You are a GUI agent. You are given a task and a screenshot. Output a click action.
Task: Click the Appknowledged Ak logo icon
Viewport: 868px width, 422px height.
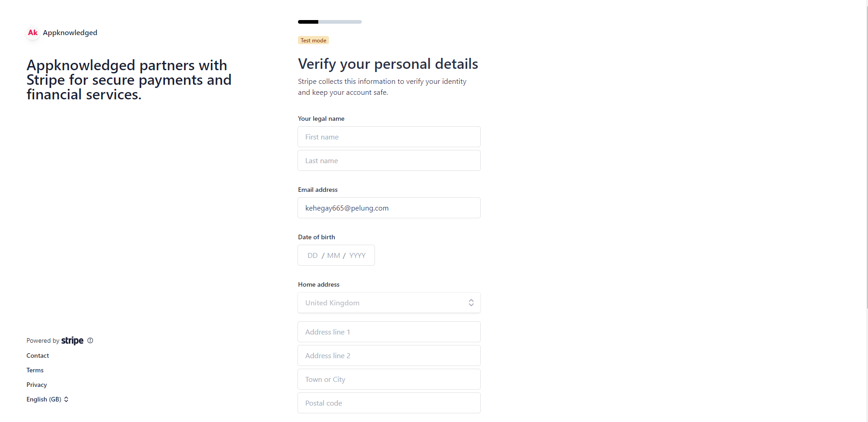[x=33, y=33]
